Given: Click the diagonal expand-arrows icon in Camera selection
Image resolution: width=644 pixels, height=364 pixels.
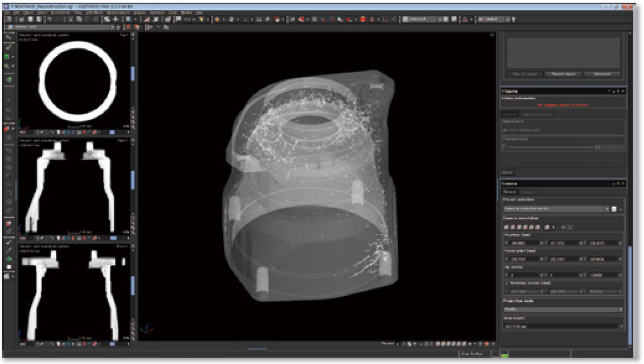Looking at the screenshot, I should 570,227.
